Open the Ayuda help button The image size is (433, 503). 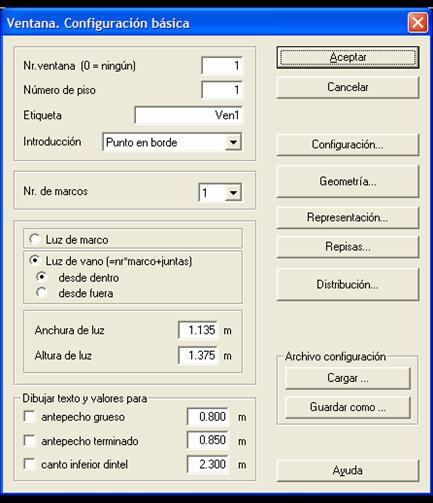(x=347, y=471)
